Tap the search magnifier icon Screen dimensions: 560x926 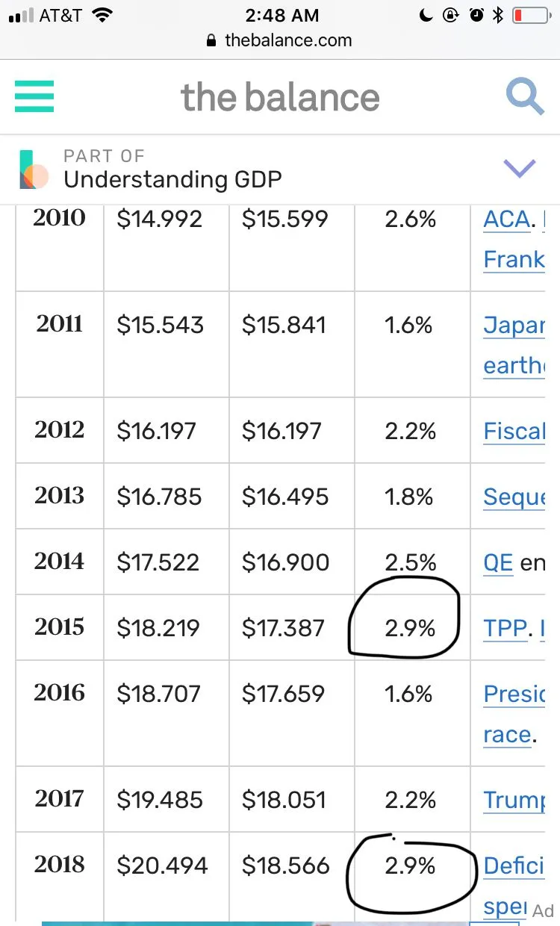coord(525,97)
